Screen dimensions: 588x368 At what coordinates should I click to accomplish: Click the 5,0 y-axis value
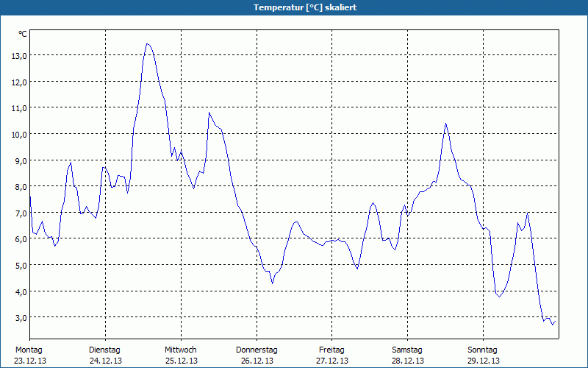tap(21, 266)
